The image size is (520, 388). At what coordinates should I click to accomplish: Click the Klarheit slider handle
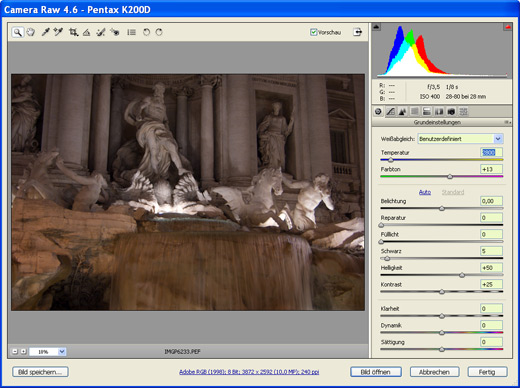click(x=442, y=316)
